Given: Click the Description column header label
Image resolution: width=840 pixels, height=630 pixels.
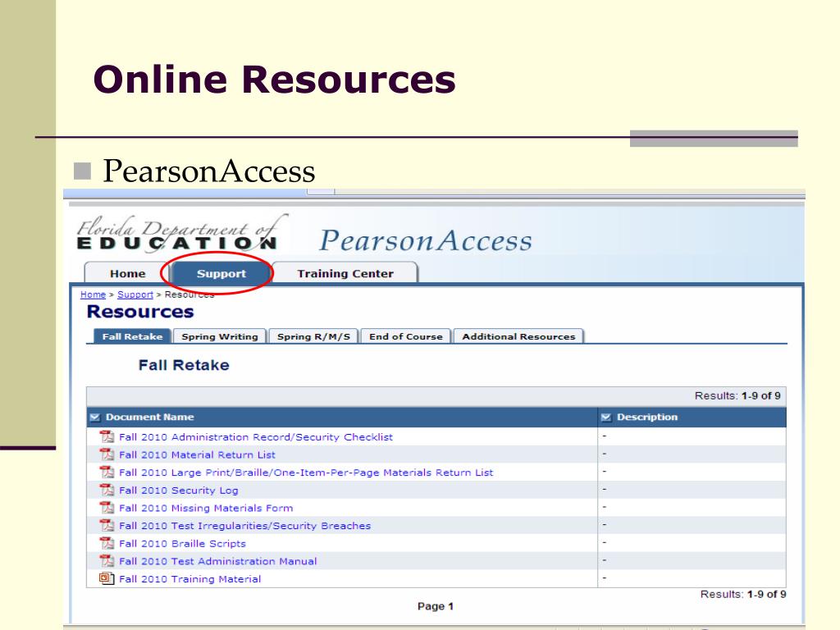Looking at the screenshot, I should (x=646, y=417).
